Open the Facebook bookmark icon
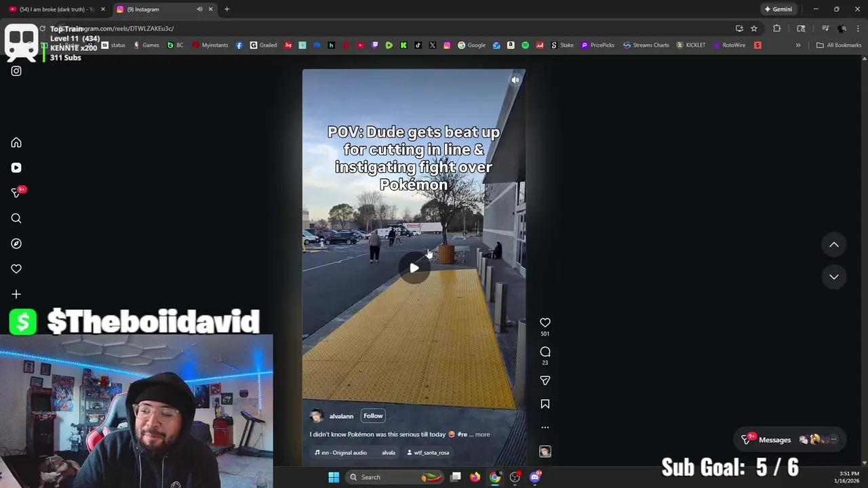The image size is (868, 488). coord(239,45)
